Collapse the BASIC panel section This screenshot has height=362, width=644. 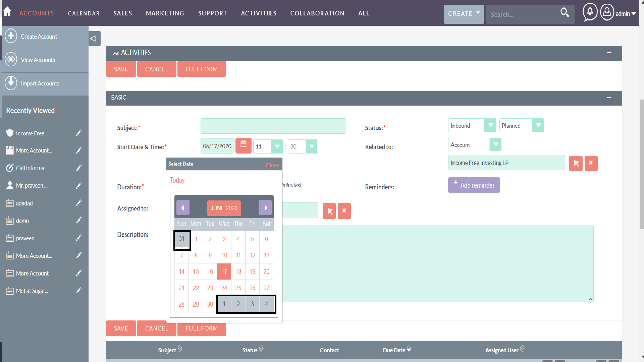coord(609,98)
